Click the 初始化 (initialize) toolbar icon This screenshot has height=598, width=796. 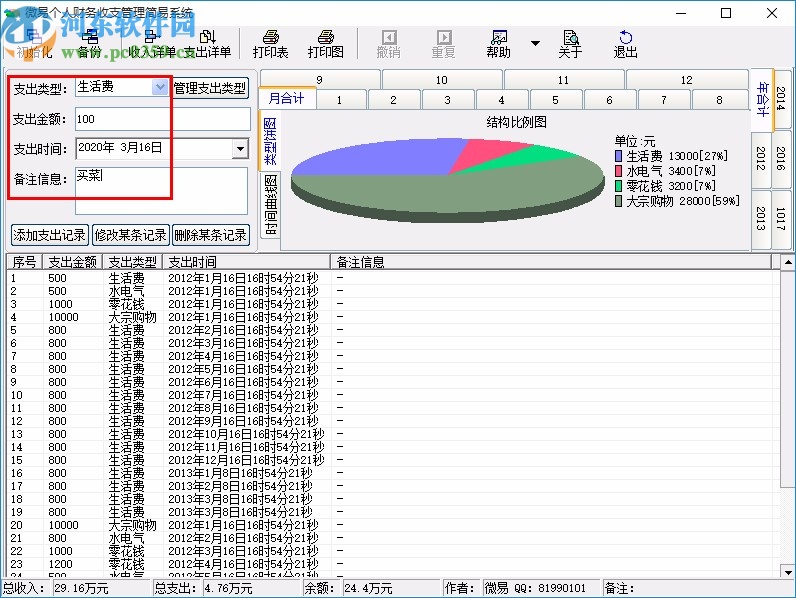click(x=34, y=43)
